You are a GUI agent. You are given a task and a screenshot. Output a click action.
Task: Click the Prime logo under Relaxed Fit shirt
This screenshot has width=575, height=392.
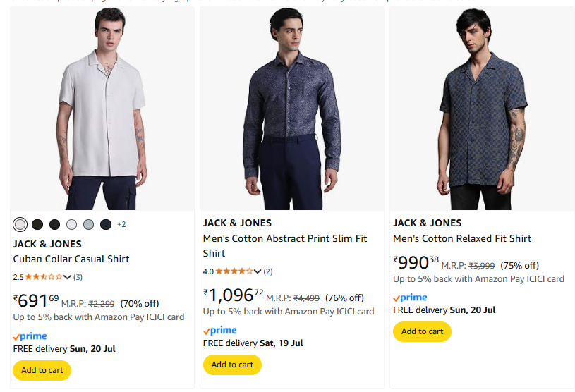(410, 298)
